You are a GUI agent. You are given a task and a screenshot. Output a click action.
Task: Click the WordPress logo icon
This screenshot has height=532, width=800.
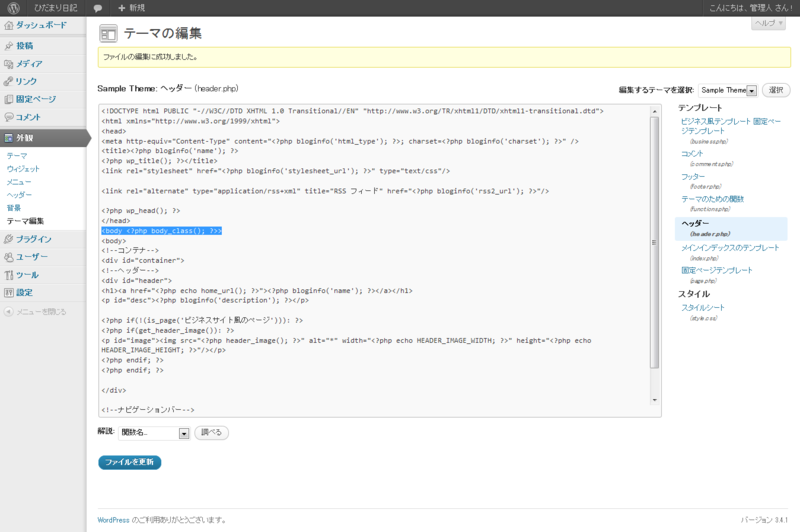[x=13, y=8]
